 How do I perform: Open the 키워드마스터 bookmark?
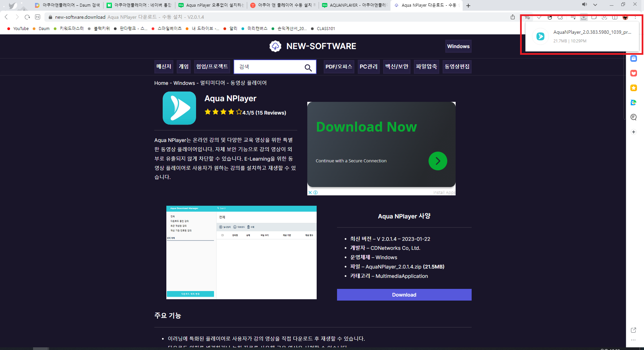tap(69, 28)
